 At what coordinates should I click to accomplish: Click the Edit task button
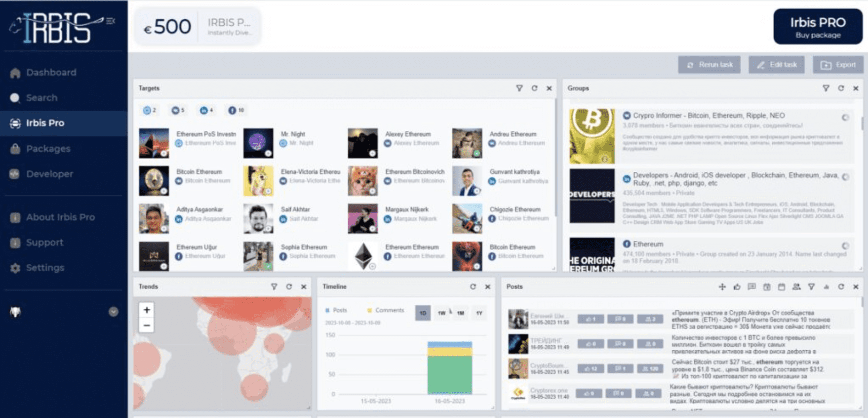click(777, 65)
